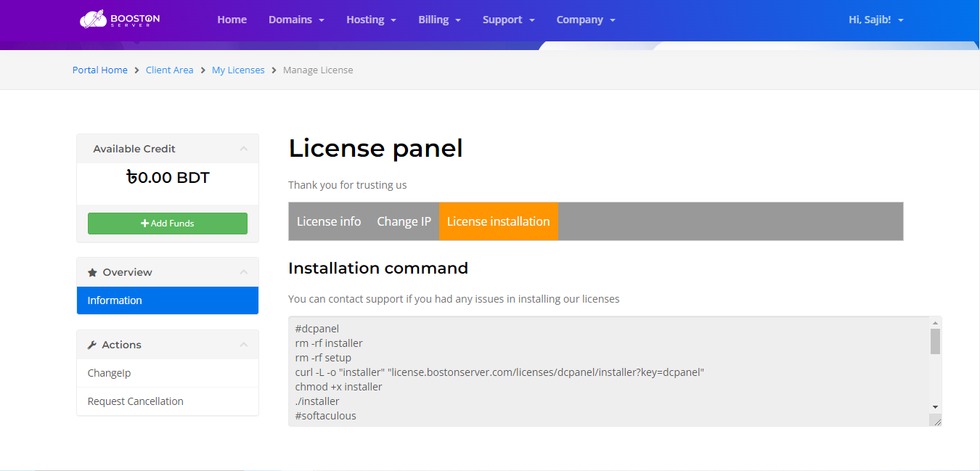Expand the Company menu

tap(585, 20)
